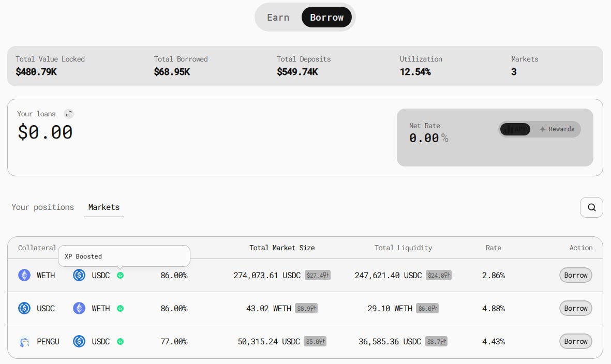Select the Borrow mode toggle
Viewport: 611px width, 364px height.
coord(326,18)
